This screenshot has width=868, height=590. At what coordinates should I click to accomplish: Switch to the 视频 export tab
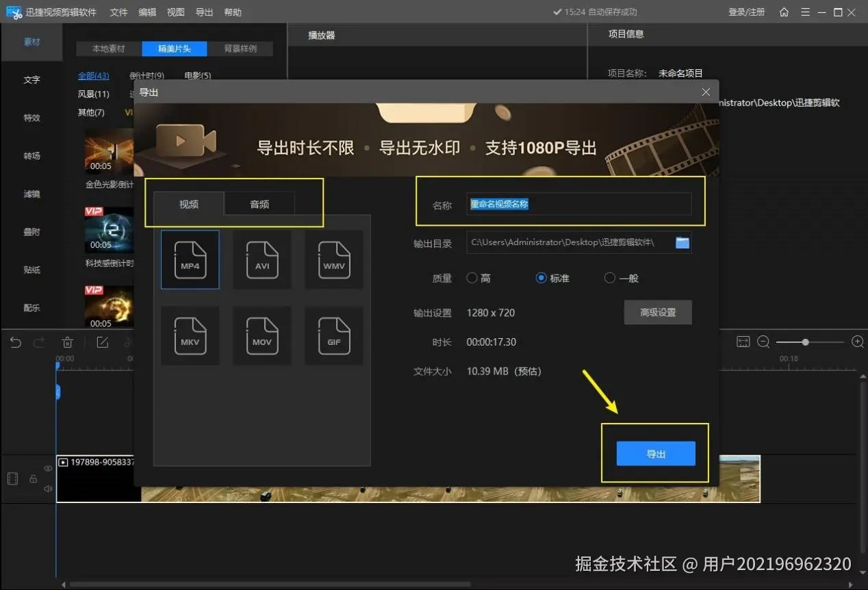(x=189, y=204)
